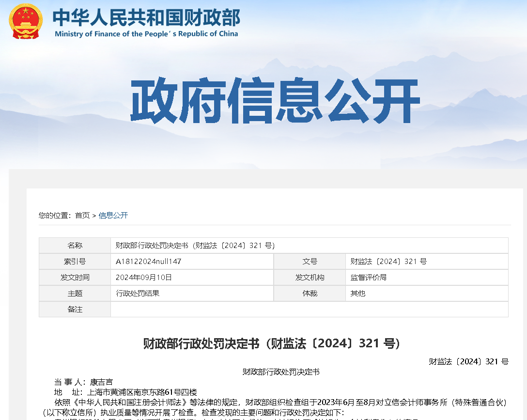Click the 发文时间 label cell
Viewport: 527px width, 420px height.
coord(75,278)
